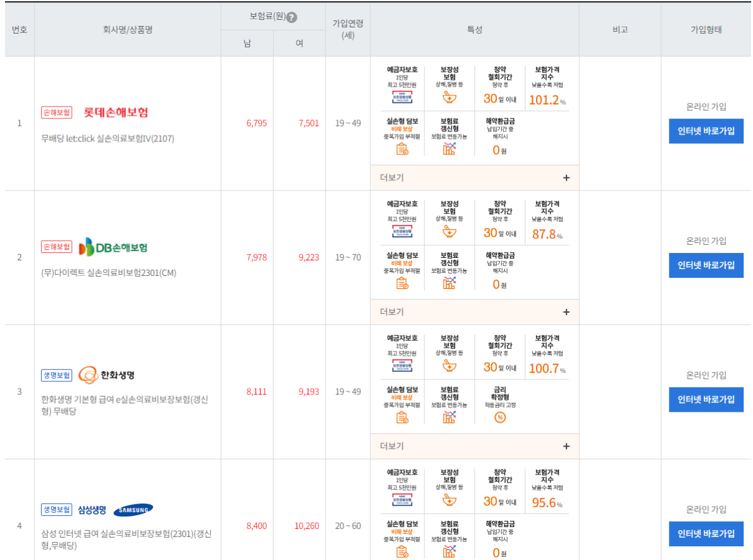Screen dimensions: 753x560
Task: Click female premium 10,260
Action: pos(307,526)
